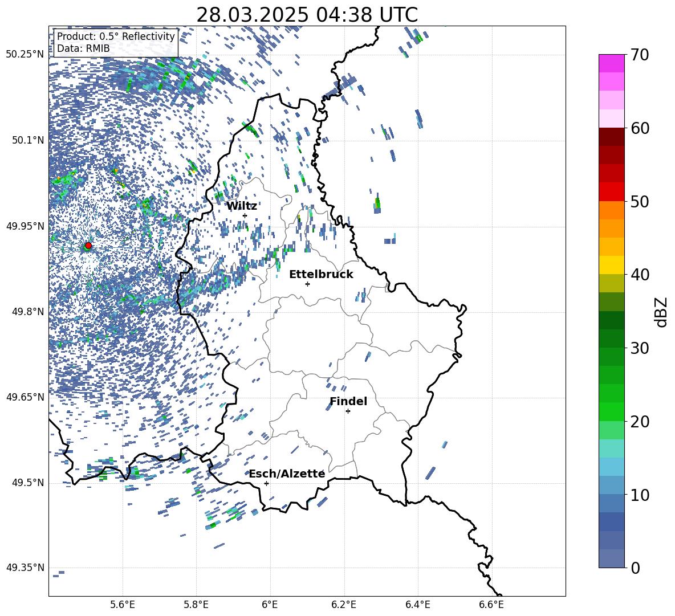Click the red radar site marker
Viewport: 675px width, 616px height.
pos(88,245)
